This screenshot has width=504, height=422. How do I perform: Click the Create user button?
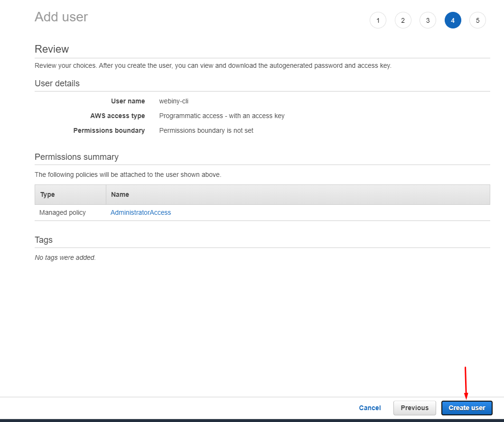(467, 408)
